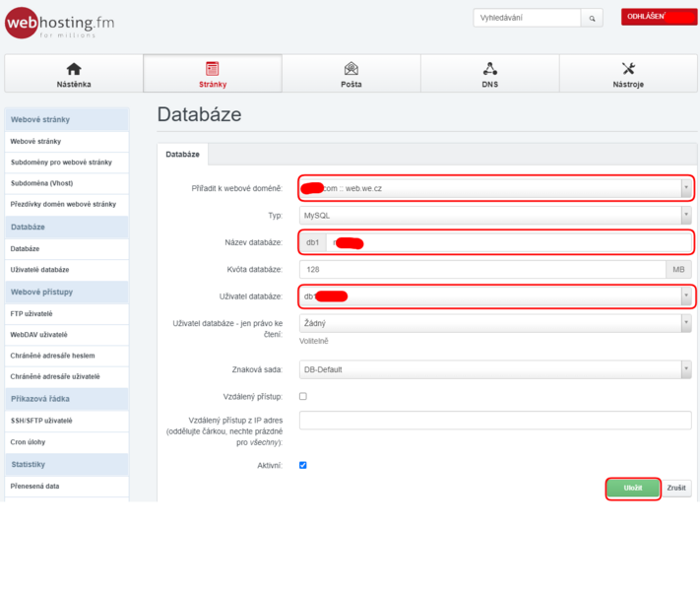Click the Nástěnka home icon
The width and height of the screenshot is (700, 591).
click(x=74, y=69)
